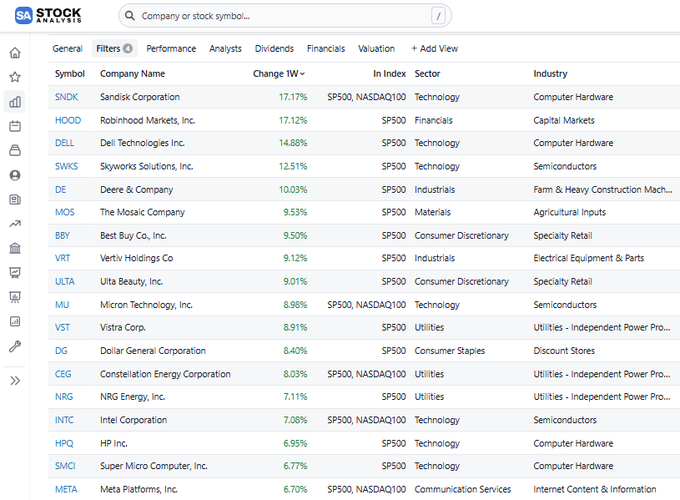The image size is (680, 500).
Task: Open the ETF stack icon in sidebar
Action: (15, 150)
